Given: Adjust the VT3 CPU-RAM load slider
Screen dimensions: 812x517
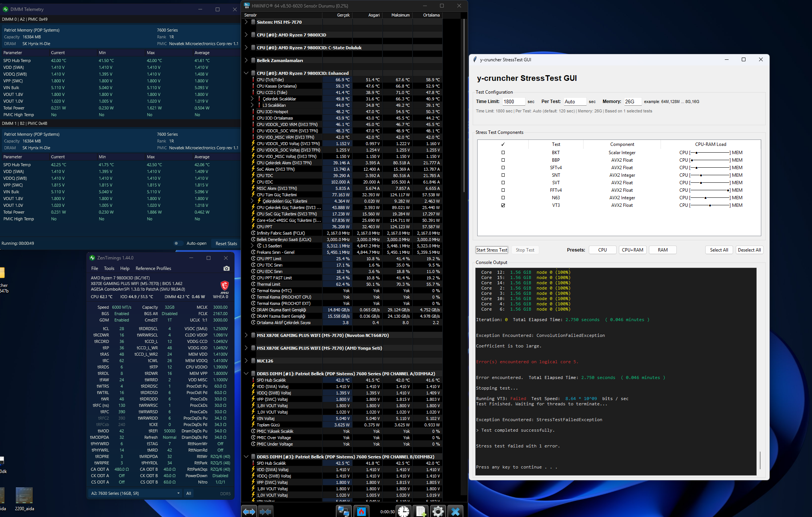Looking at the screenshot, I should pos(710,205).
